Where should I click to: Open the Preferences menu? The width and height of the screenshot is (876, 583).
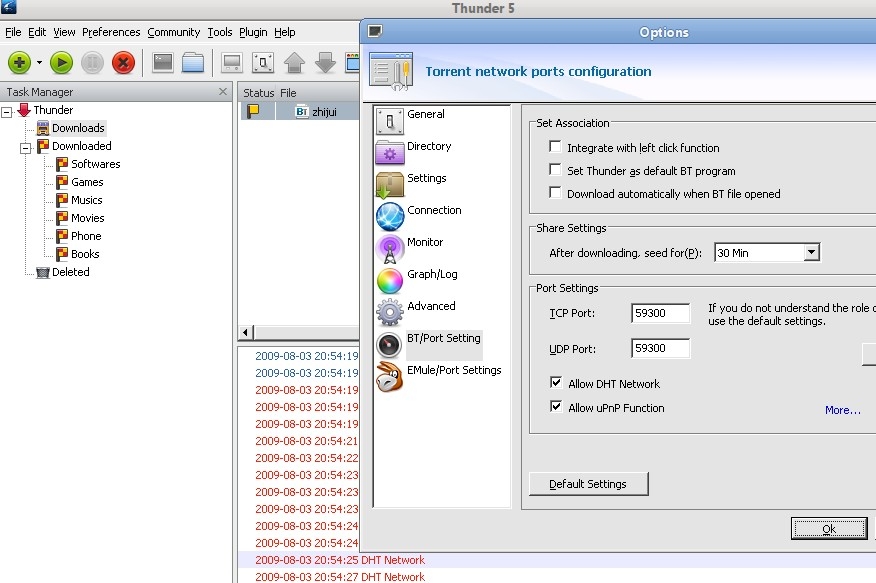111,32
